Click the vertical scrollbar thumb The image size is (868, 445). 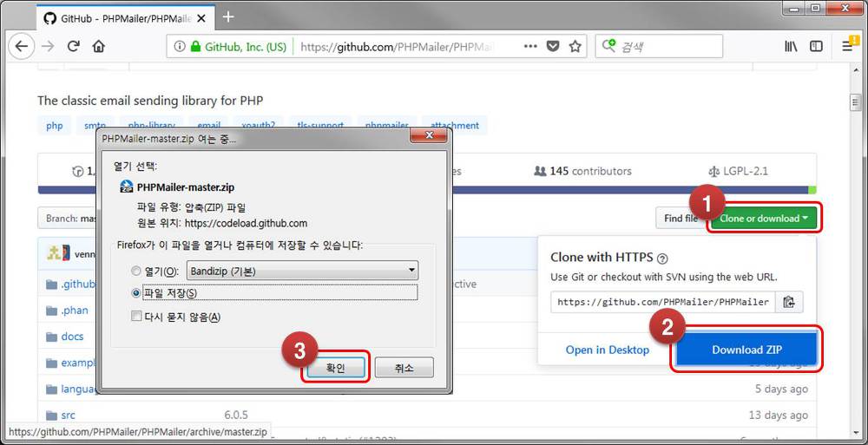[x=856, y=103]
